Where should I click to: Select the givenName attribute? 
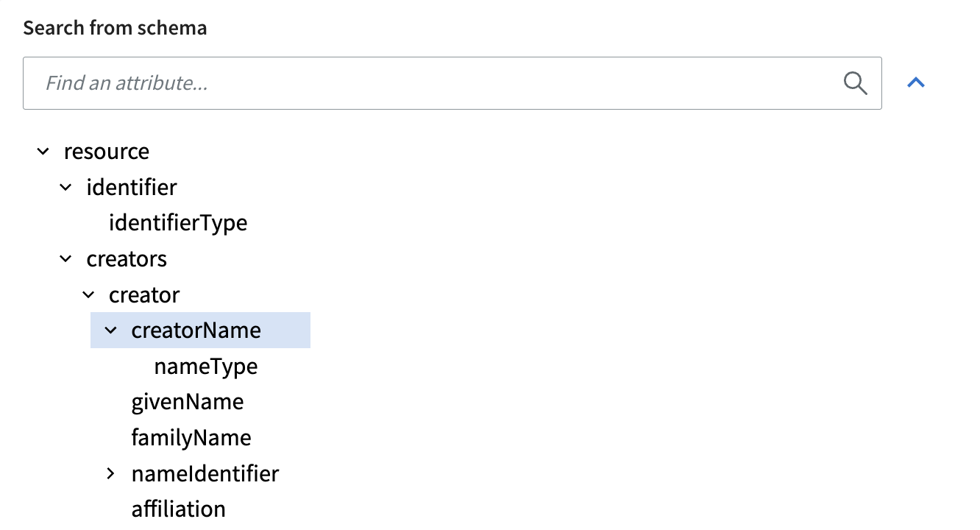(188, 402)
